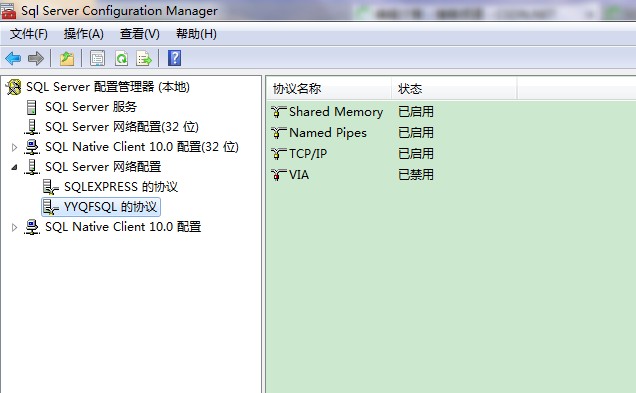Screen dimensions: 636x393
Task: Select the SQL Server 网络配置 tree item
Action: [103, 166]
